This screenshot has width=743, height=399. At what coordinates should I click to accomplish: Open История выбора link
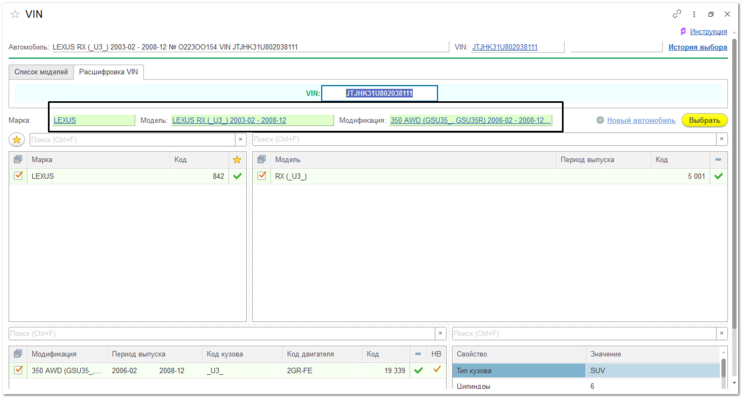(x=698, y=47)
